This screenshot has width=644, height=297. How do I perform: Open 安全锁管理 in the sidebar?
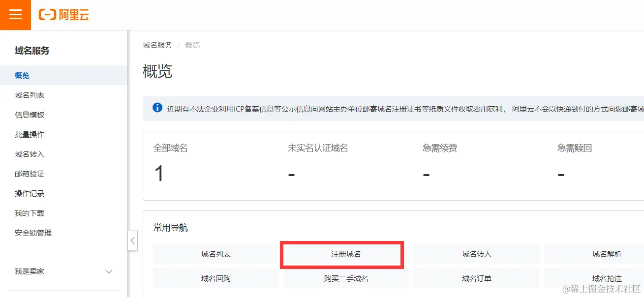coord(63,233)
